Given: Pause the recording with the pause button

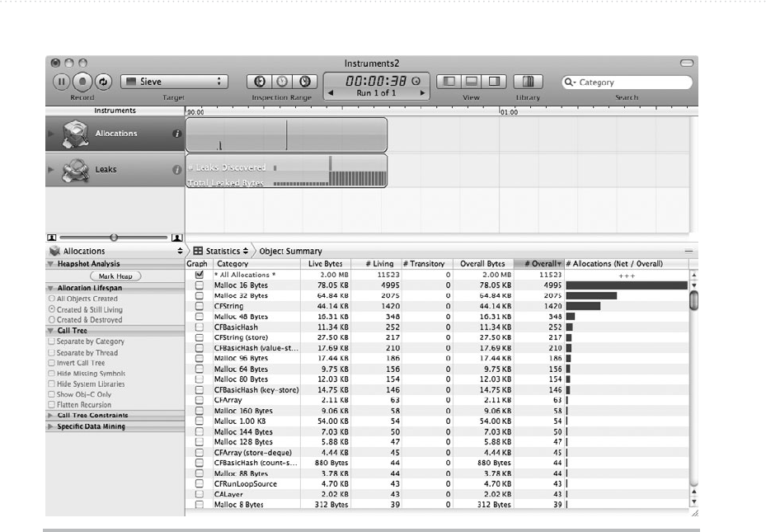Looking at the screenshot, I should coord(61,82).
